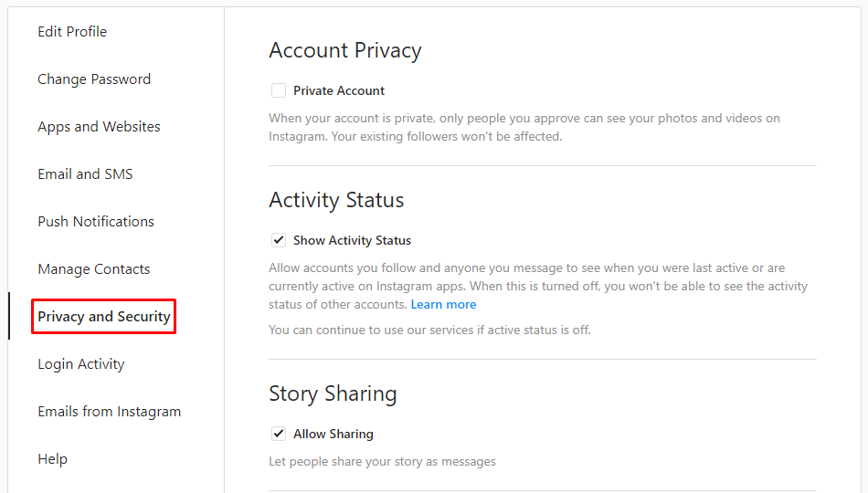Go to the Change Password page
The height and width of the screenshot is (493, 868).
(94, 79)
